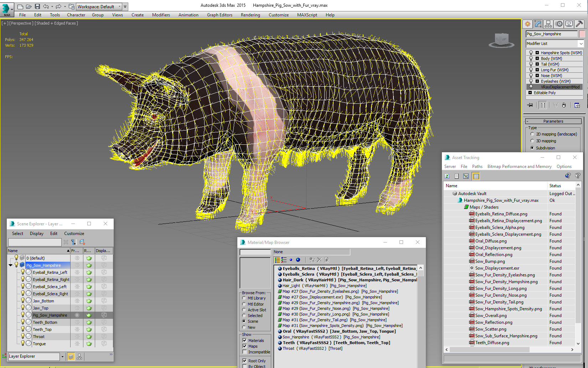The height and width of the screenshot is (368, 588).
Task: Click the New Scene icon in quick access toolbar
Action: point(20,6)
